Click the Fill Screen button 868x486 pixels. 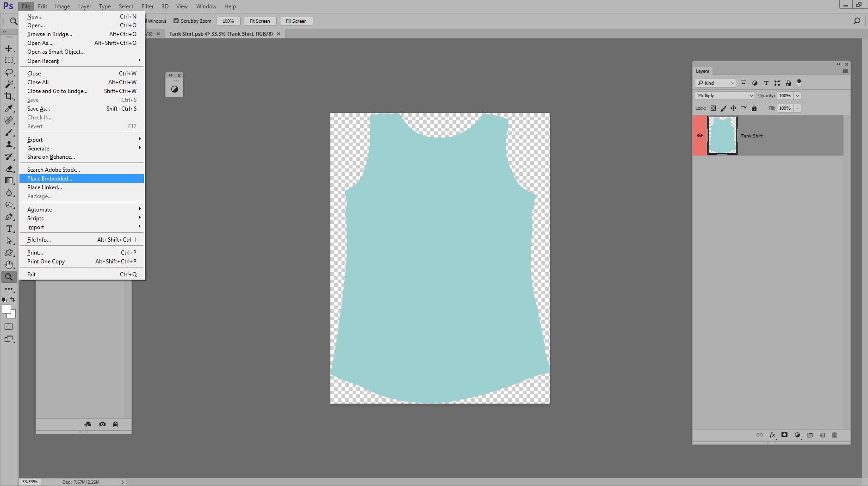[x=296, y=21]
